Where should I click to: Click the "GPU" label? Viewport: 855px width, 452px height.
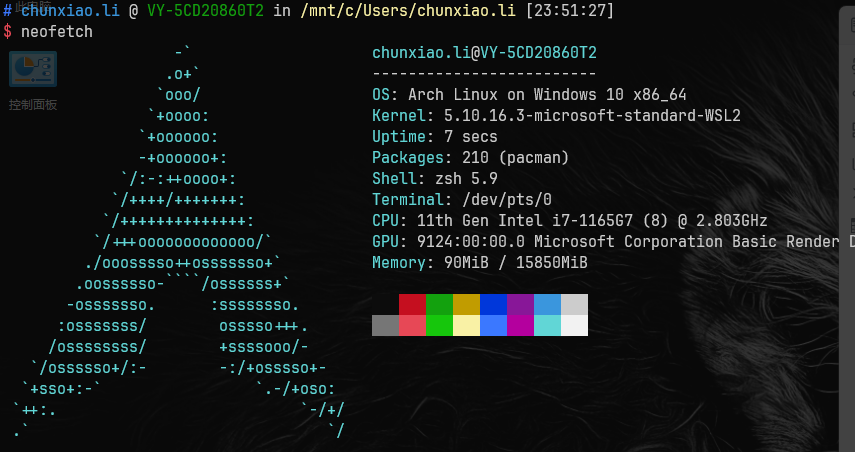click(x=386, y=242)
